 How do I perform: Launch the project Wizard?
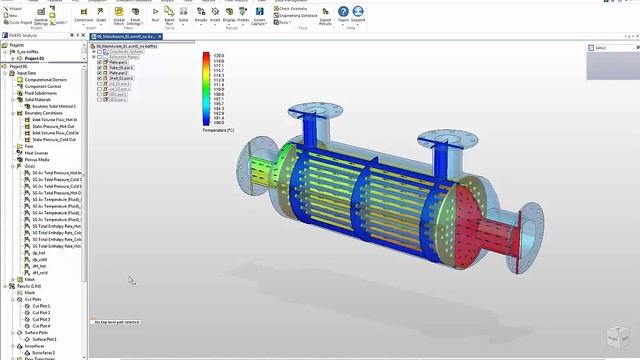(12, 9)
